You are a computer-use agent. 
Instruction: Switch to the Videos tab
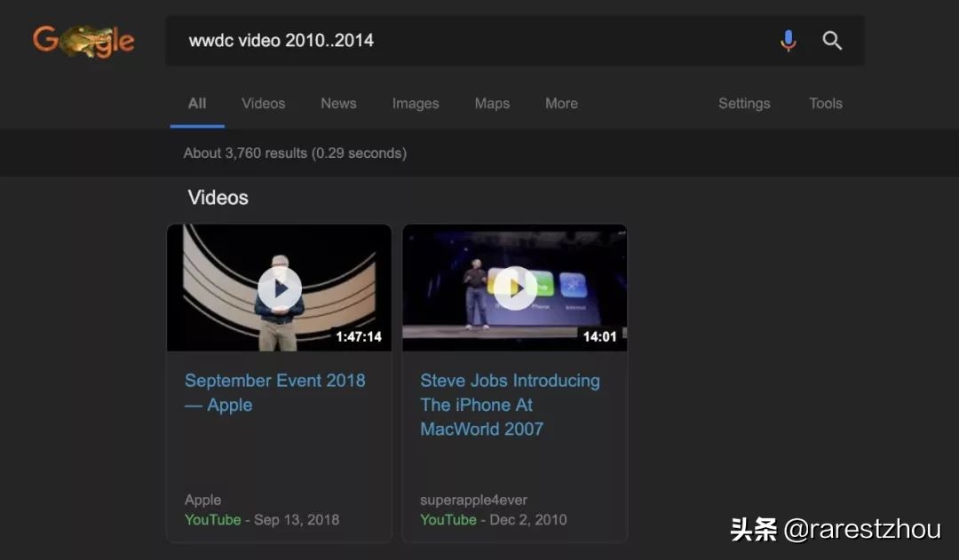(263, 103)
